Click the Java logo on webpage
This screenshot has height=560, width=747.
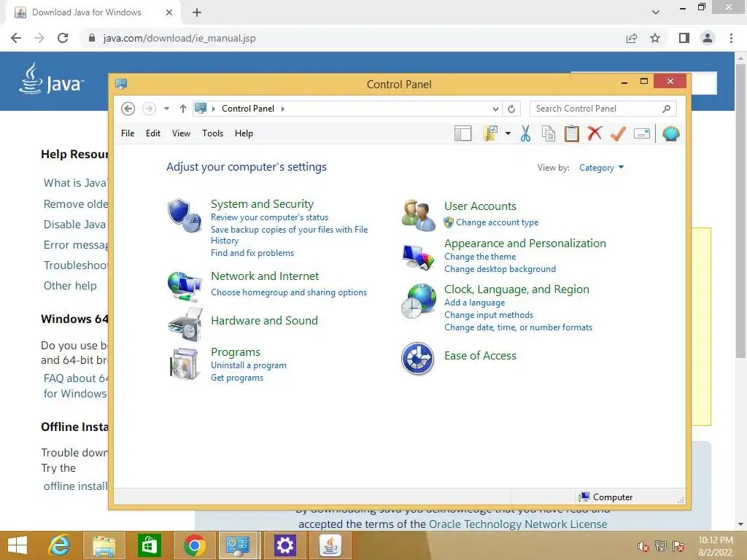click(52, 79)
